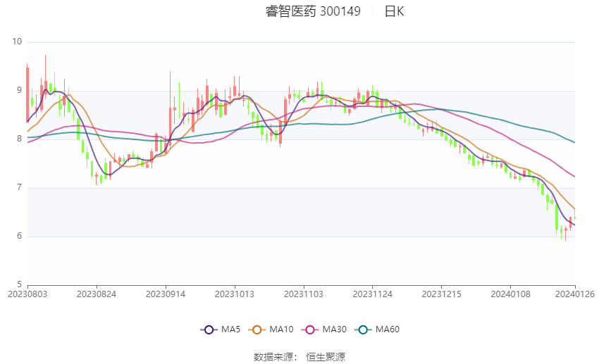Click x-axis date label 20240108

[x=510, y=294]
